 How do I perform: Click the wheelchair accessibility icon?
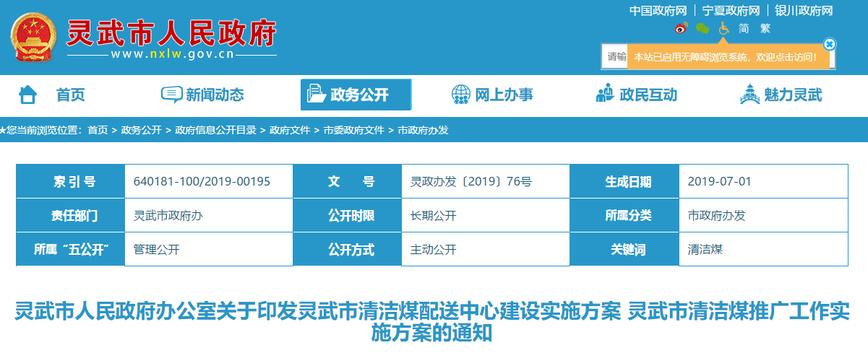[x=723, y=28]
